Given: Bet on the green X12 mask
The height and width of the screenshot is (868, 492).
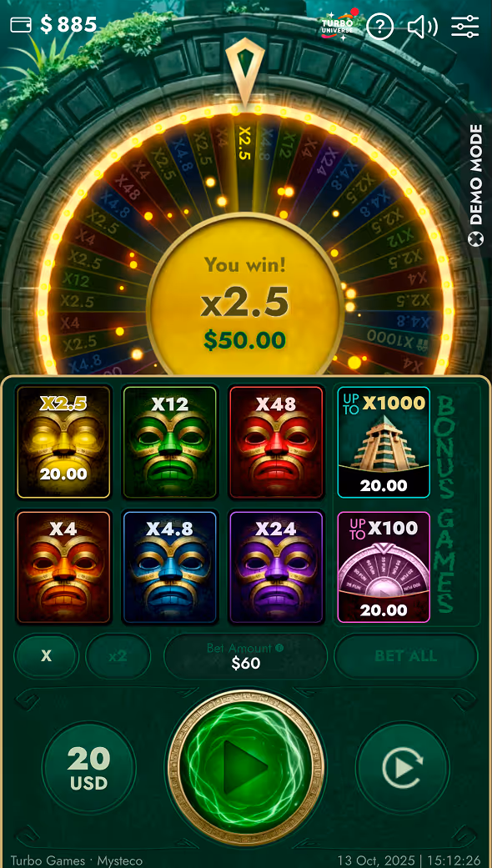Looking at the screenshot, I should point(170,442).
